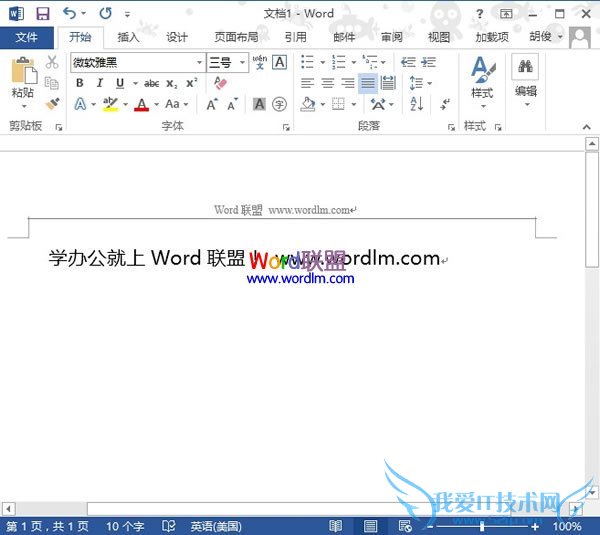Select the Format Painter brush
This screenshot has width=600, height=535.
click(x=52, y=103)
